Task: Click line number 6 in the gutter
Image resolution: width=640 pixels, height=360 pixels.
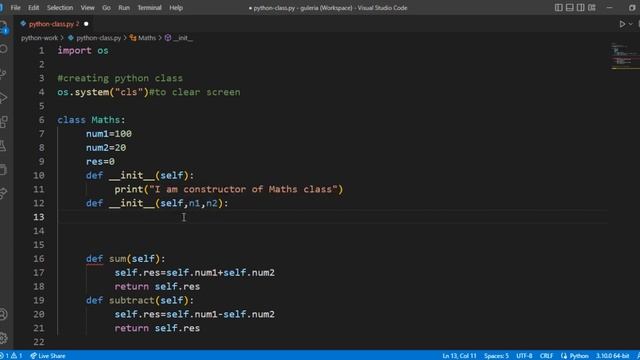Action: click(42, 120)
